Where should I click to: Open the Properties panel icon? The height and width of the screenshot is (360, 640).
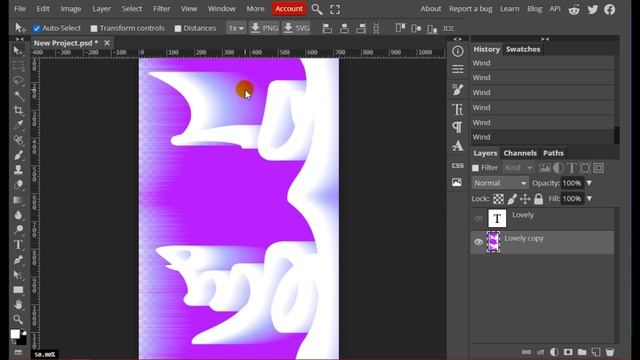(x=458, y=69)
